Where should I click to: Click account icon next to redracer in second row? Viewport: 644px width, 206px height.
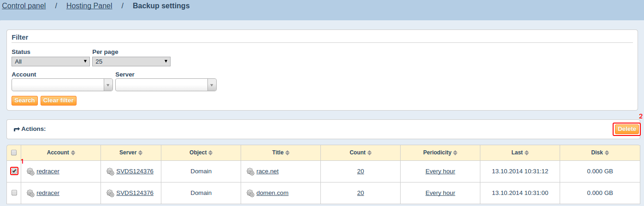pos(30,193)
